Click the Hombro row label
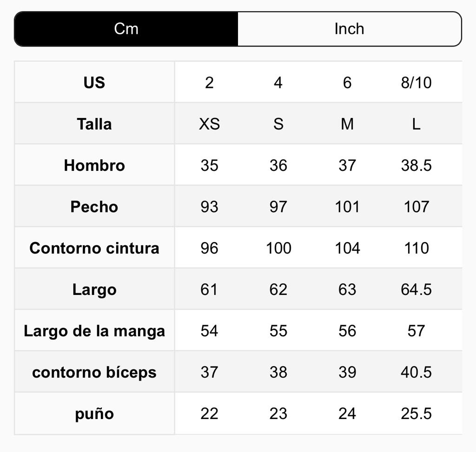Screen dimensions: 476x452 tap(94, 165)
